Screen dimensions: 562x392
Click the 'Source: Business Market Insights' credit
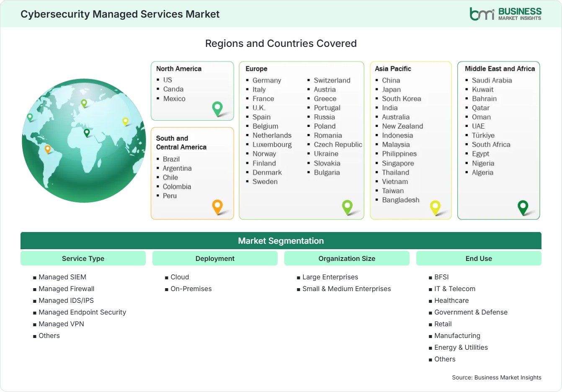[x=497, y=377]
